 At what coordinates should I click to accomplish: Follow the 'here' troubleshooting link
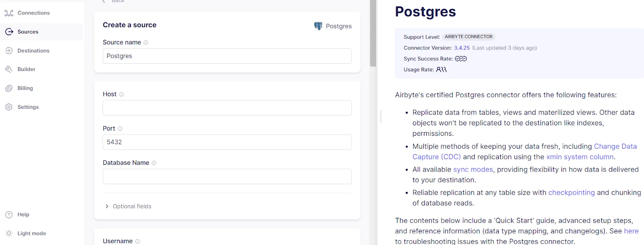(x=631, y=231)
